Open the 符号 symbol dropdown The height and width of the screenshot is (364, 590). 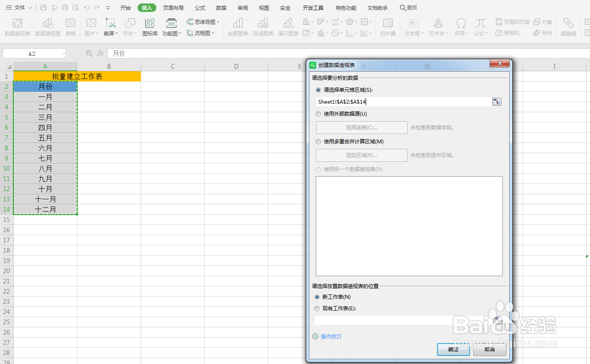[467, 33]
